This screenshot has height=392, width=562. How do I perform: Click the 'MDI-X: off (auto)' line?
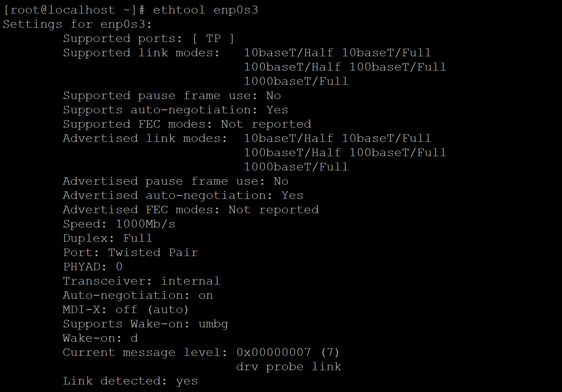pyautogui.click(x=126, y=310)
